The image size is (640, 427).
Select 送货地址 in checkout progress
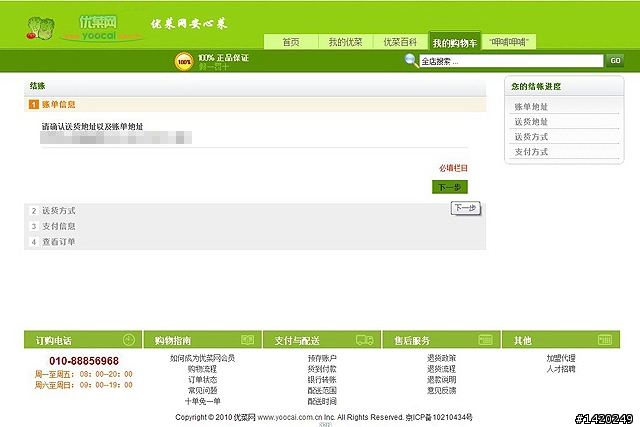click(531, 122)
